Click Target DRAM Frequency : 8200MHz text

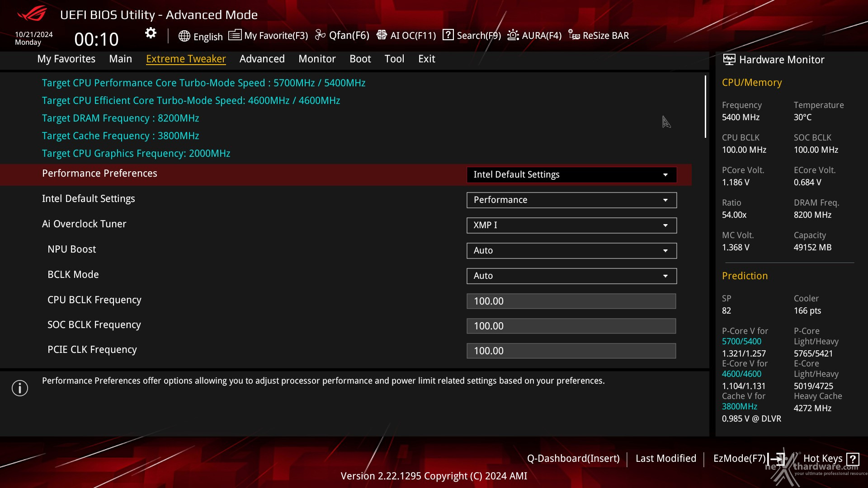pyautogui.click(x=120, y=118)
